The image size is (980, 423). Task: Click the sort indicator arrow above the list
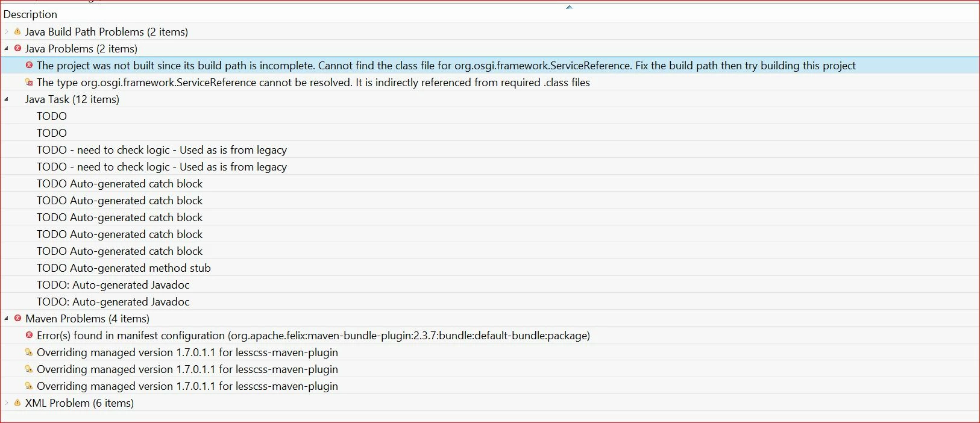click(569, 7)
